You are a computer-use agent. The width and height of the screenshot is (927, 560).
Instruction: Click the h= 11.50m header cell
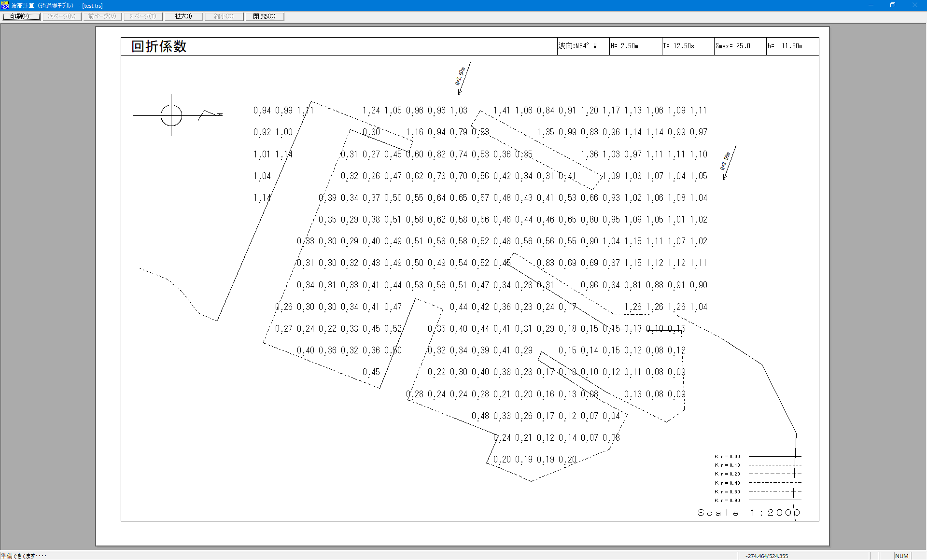792,46
